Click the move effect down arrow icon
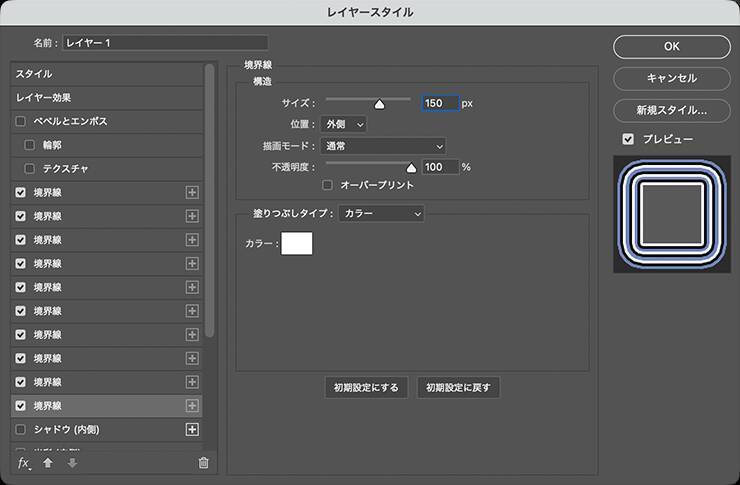740x485 pixels. [72, 463]
